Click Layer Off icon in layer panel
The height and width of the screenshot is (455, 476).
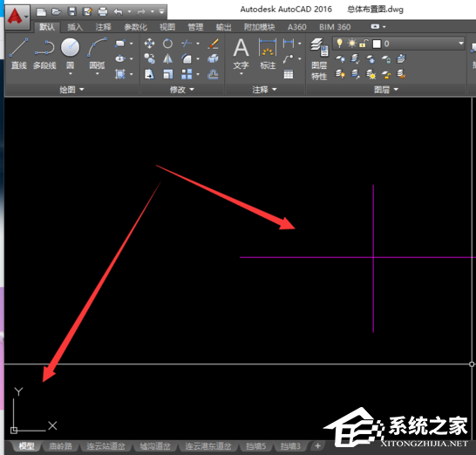coord(340,58)
